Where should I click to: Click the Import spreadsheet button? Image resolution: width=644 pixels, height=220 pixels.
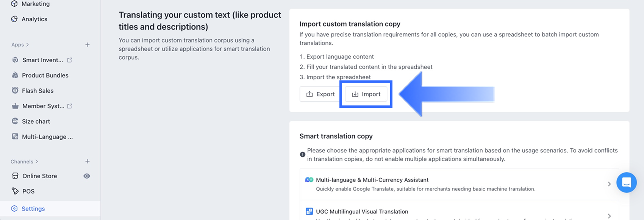point(366,94)
